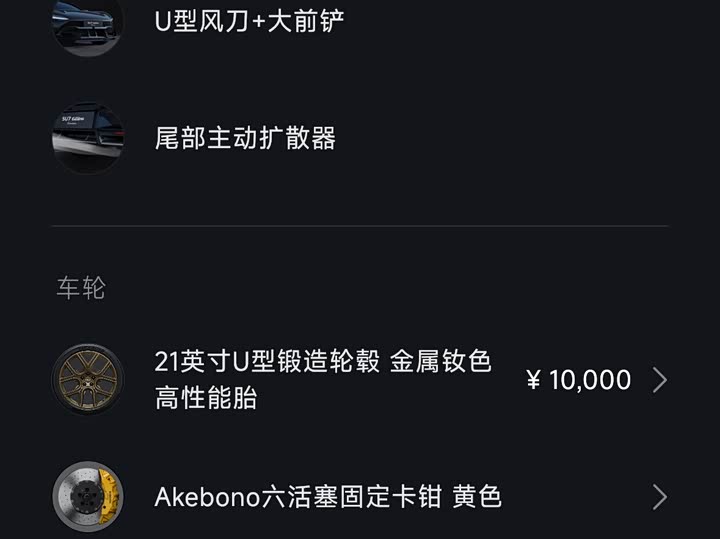The image size is (720, 539).
Task: Open the 尾部主动扩散器 item
Action: tap(245, 138)
